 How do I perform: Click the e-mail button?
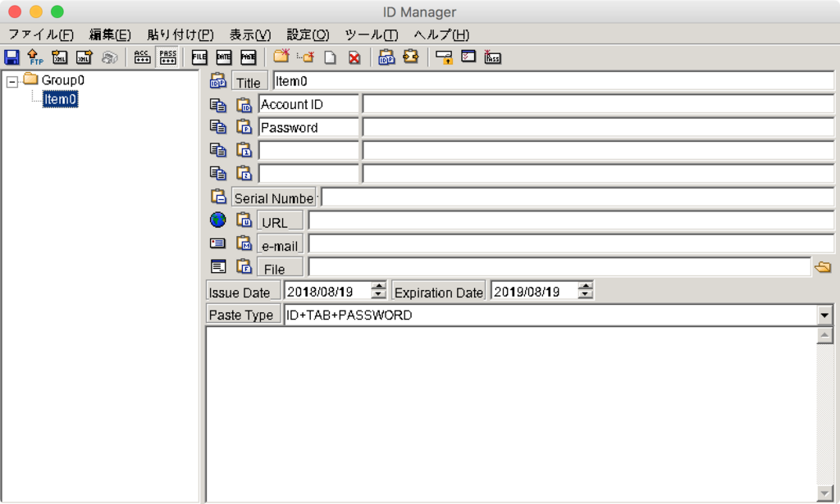(x=280, y=244)
